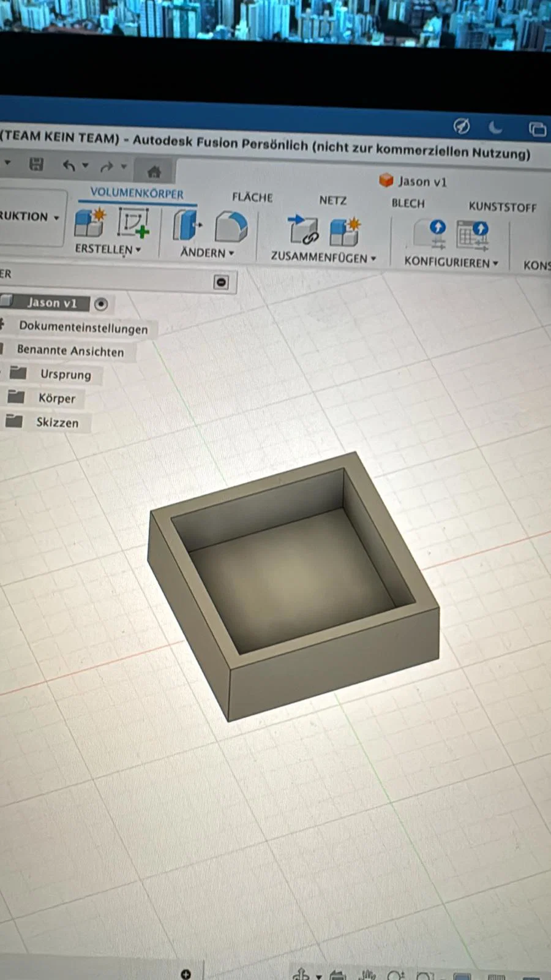Select the Orbit icon in navigation bar
Viewport: 551px width, 980px height.
click(300, 974)
